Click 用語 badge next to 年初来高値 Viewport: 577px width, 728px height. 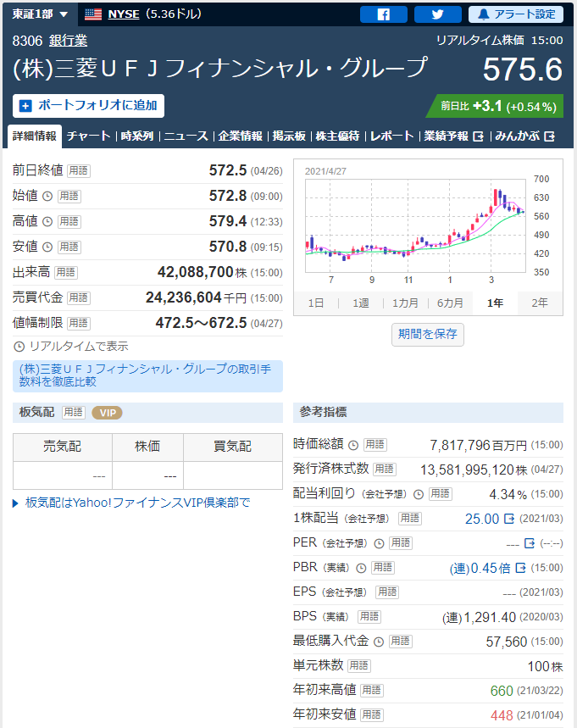tap(371, 691)
